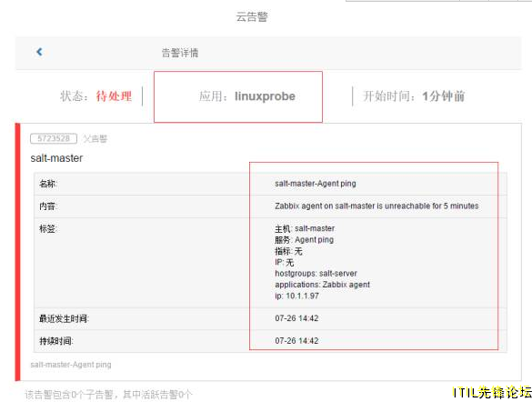Image resolution: width=532 pixels, height=402 pixels.
Task: Select the 主机: salt-master tag
Action: [x=305, y=228]
